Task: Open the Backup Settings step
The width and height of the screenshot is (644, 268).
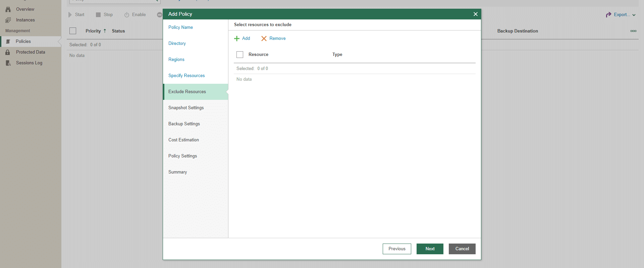Action: click(x=196, y=124)
